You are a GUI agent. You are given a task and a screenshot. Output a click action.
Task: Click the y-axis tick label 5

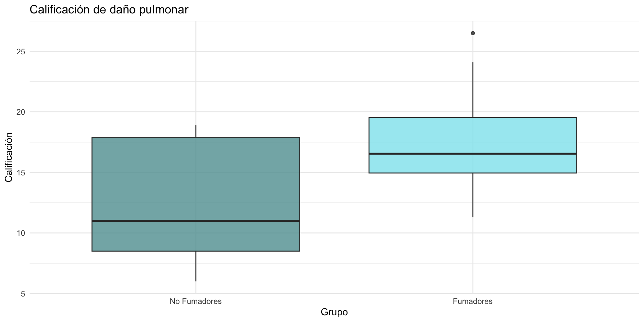click(x=23, y=294)
